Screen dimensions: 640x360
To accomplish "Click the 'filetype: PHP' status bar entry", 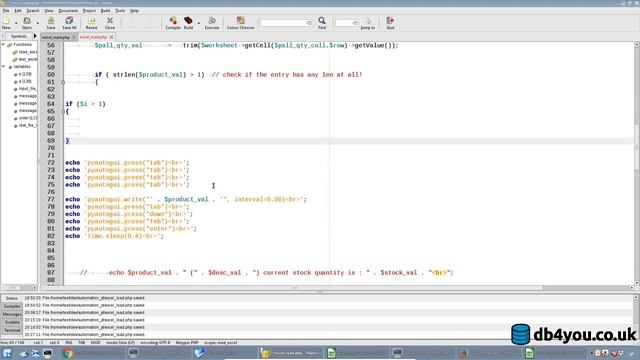I will tap(187, 343).
